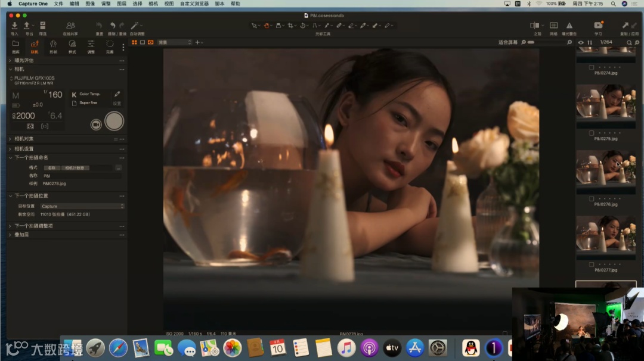Viewport: 644px width, 361px height.
Task: Expand the 叠加层 panel
Action: 10,235
